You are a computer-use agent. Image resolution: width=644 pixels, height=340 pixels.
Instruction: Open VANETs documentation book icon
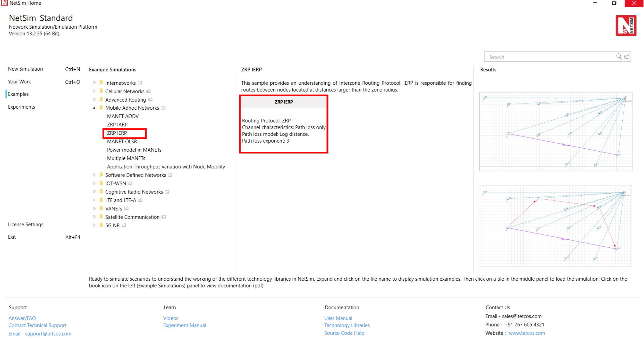pyautogui.click(x=126, y=208)
